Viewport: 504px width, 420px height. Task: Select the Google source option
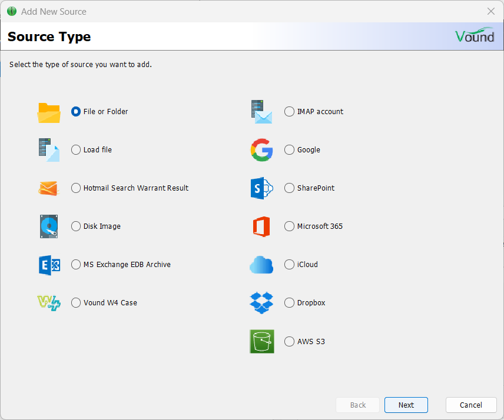pyautogui.click(x=289, y=149)
